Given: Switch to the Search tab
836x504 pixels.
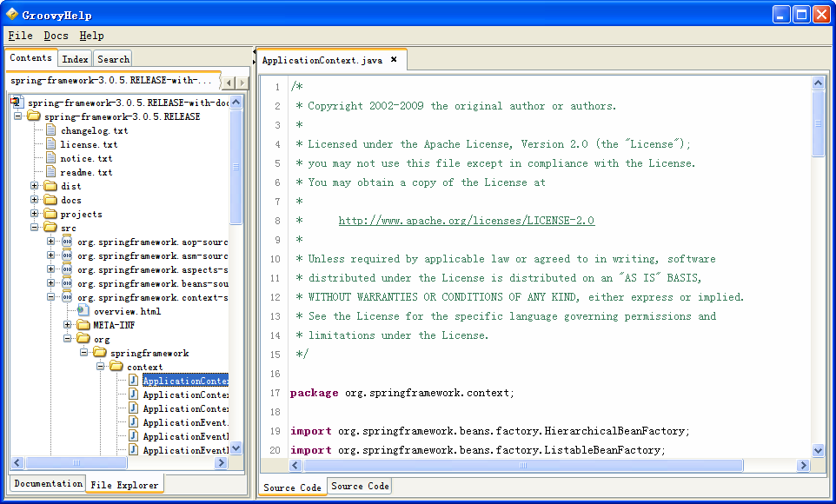Looking at the screenshot, I should click(x=113, y=59).
